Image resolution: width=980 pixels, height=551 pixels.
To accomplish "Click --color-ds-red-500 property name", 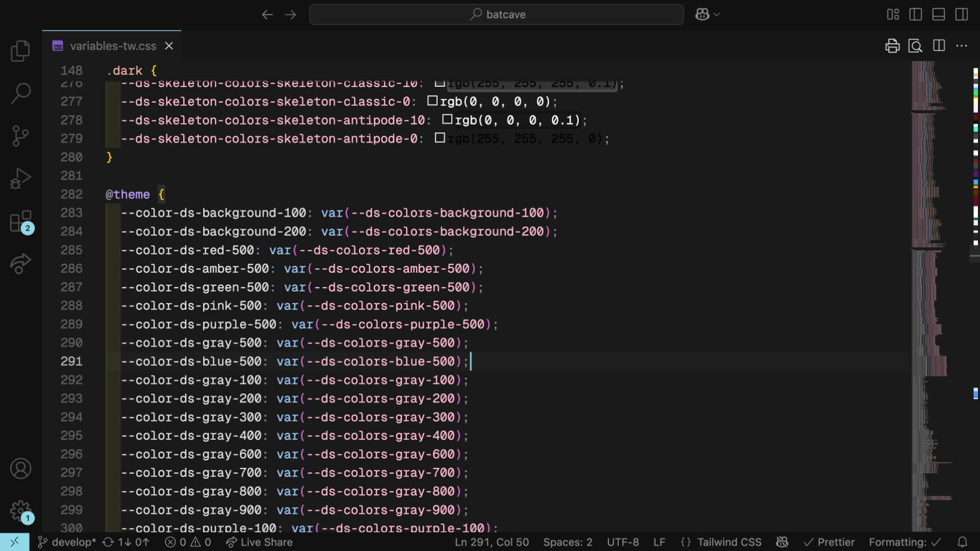I will [x=187, y=250].
